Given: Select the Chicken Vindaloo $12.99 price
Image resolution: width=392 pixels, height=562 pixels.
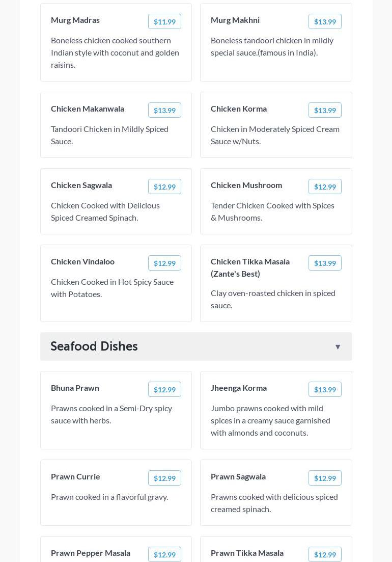Looking at the screenshot, I should (x=164, y=263).
